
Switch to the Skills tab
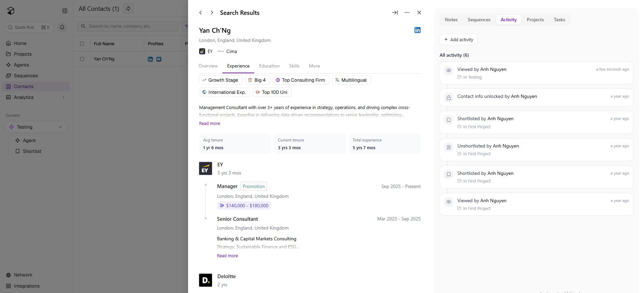pos(294,66)
